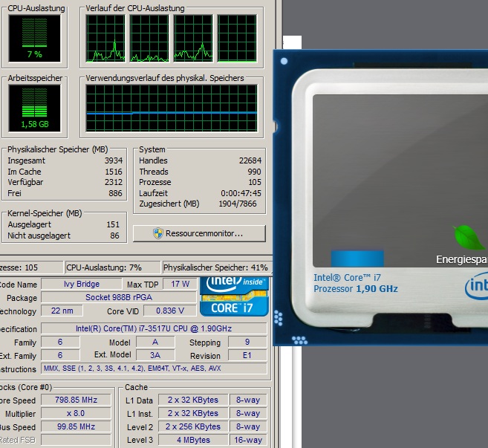Select the Max TDP value 17 W

180,284
